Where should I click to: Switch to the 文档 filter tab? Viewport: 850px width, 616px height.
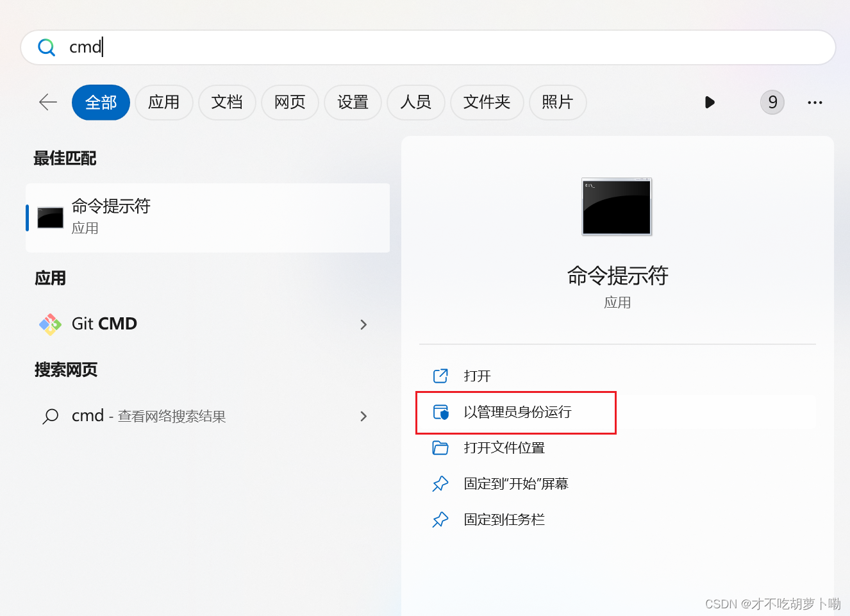[x=227, y=103]
